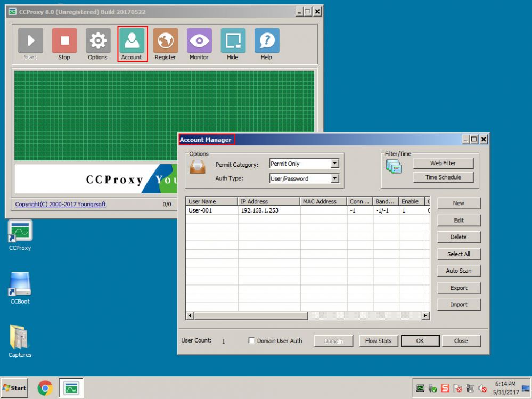Click the Time Schedule button
Image resolution: width=532 pixels, height=399 pixels.
(443, 177)
